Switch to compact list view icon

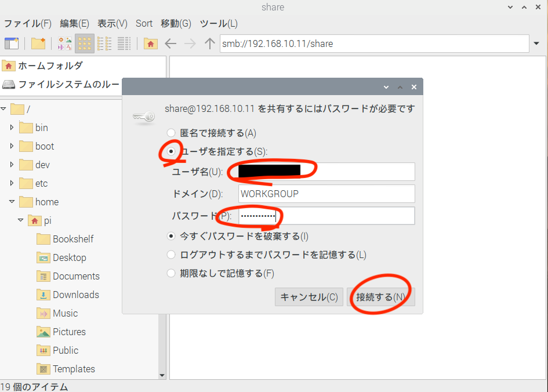click(104, 43)
